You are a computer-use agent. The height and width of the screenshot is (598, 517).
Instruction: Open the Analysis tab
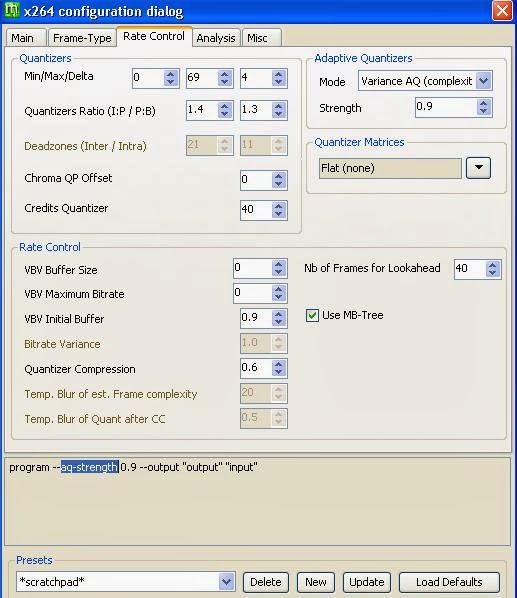pyautogui.click(x=216, y=38)
